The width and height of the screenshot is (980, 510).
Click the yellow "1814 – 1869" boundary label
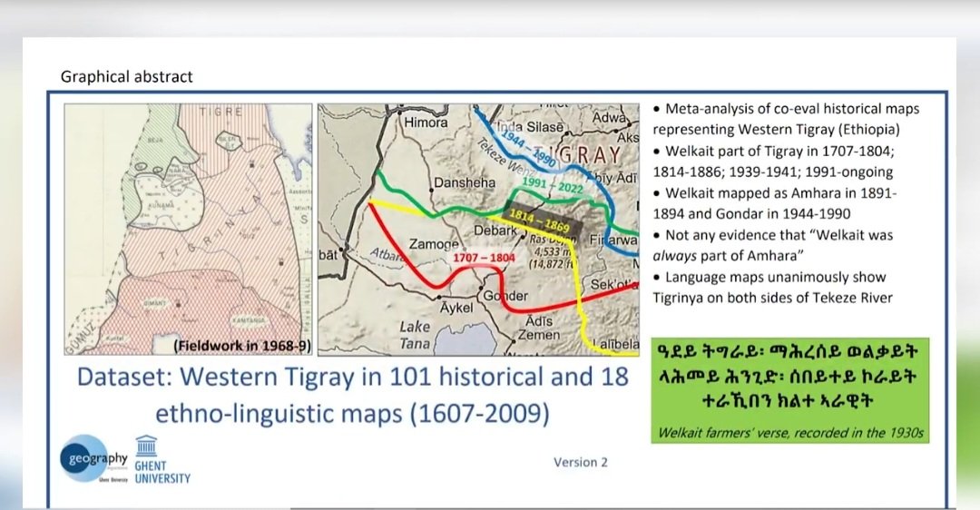click(539, 221)
